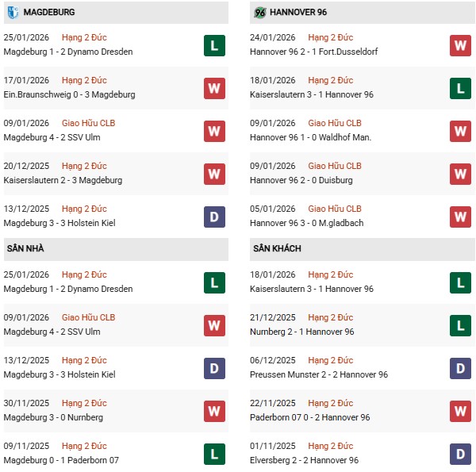Open Giao Hữu CLB link dated 05/01/2026
The image size is (476, 472).
point(334,209)
